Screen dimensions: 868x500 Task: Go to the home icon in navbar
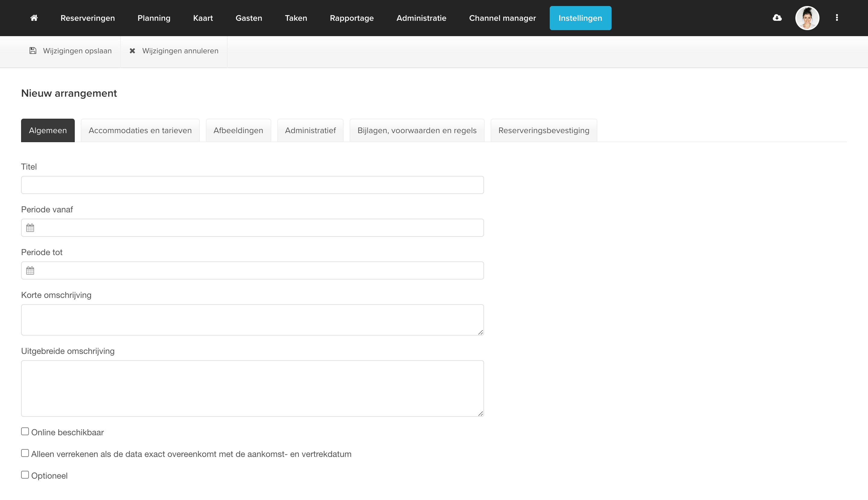pos(34,18)
